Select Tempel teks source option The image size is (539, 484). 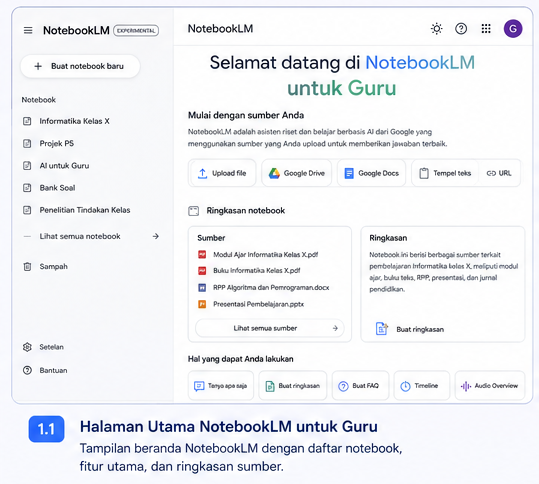(x=445, y=173)
